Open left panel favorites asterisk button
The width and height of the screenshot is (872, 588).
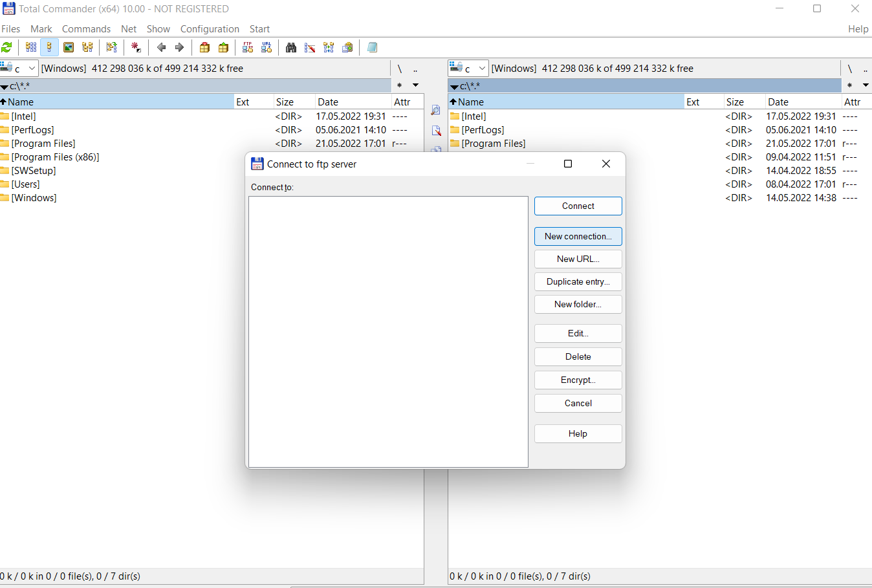(x=399, y=85)
